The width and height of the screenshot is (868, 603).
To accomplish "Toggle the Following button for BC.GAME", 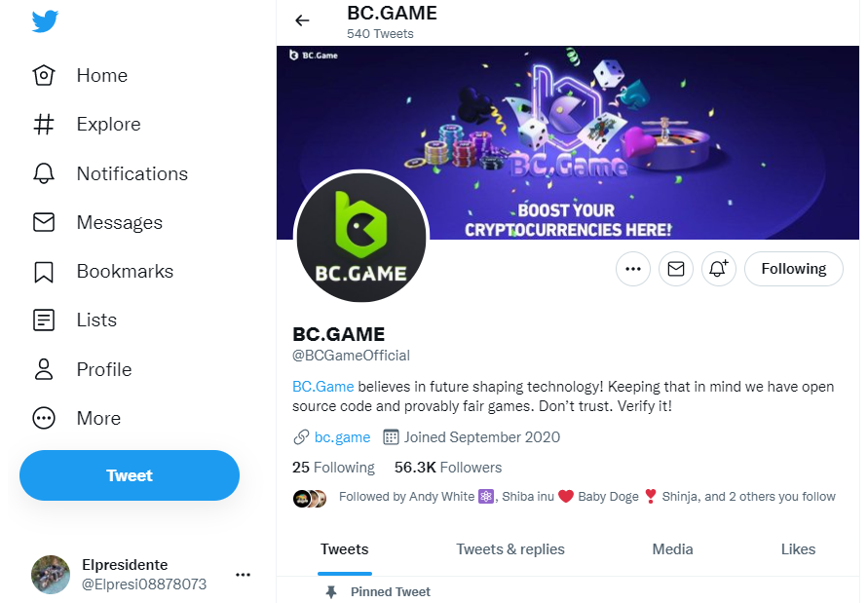I will [793, 269].
